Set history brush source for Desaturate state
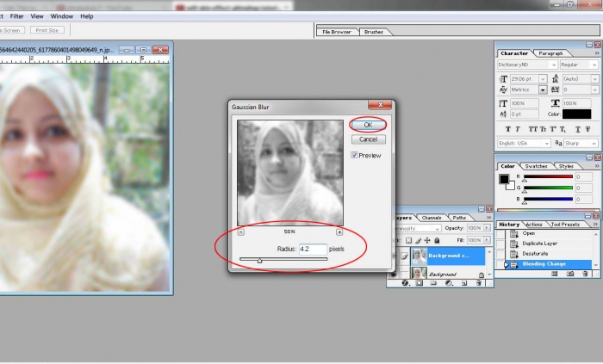The image size is (603, 364). tap(500, 254)
